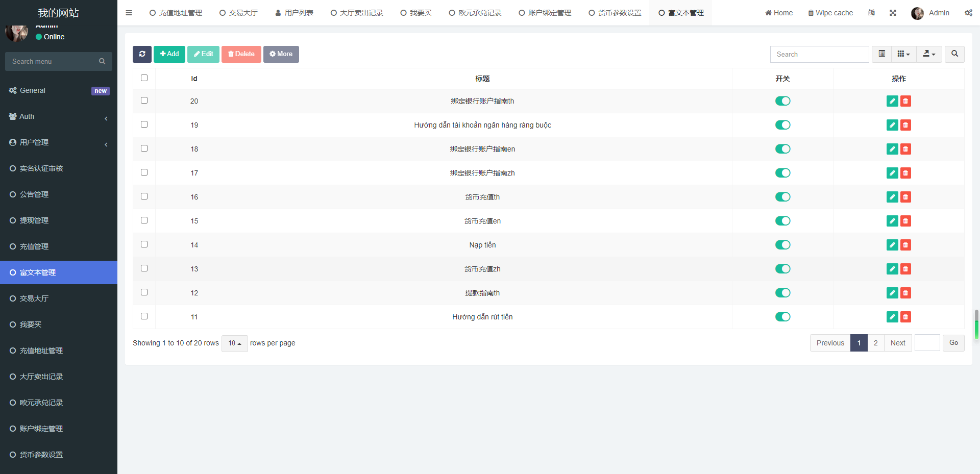
Task: Open the table search magnifier
Action: point(954,54)
